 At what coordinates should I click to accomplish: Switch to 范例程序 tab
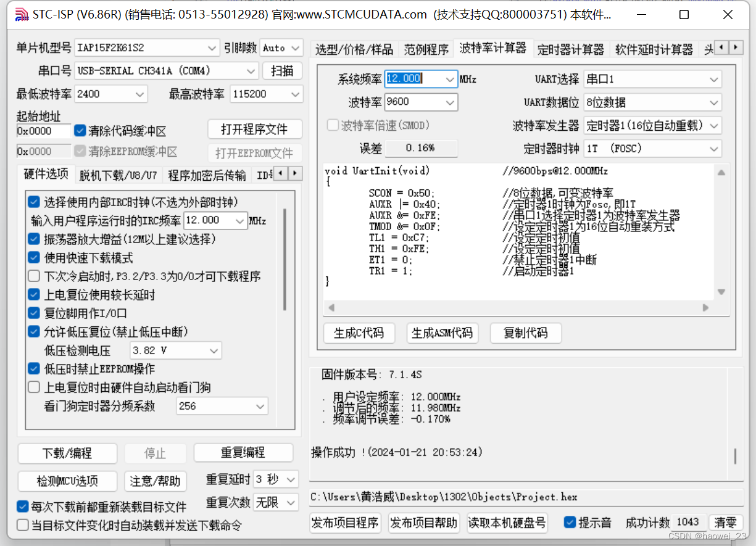[426, 49]
